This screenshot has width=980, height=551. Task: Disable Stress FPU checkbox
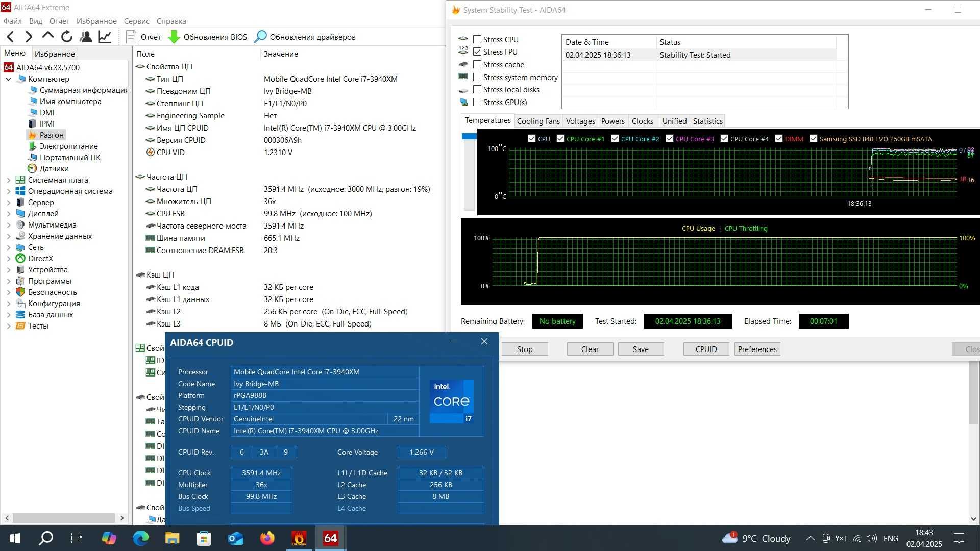click(477, 52)
